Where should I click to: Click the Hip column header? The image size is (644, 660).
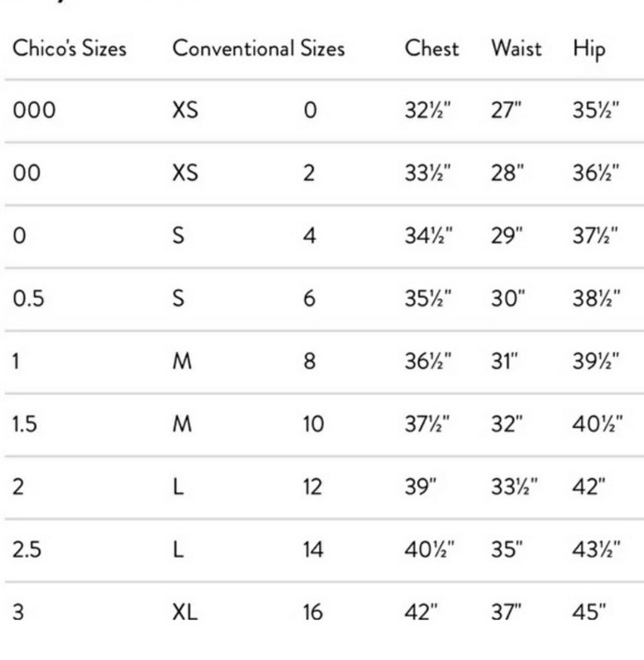point(590,50)
